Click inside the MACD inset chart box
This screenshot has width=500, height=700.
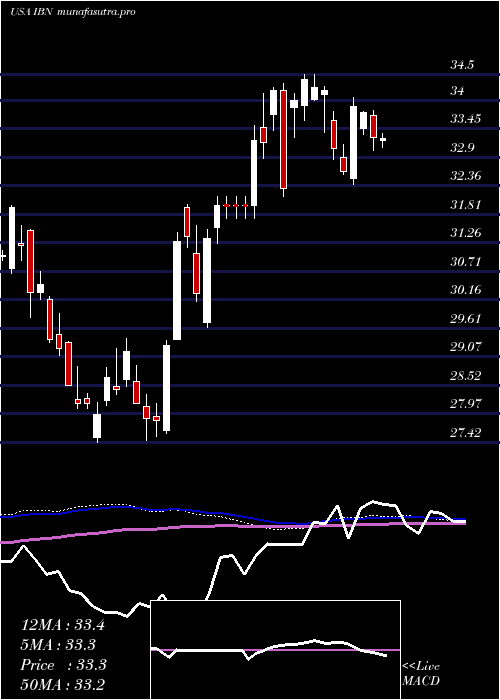coord(275,650)
